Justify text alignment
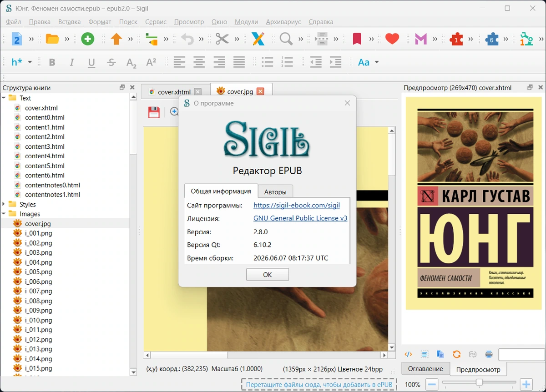The width and height of the screenshot is (546, 392). click(239, 62)
